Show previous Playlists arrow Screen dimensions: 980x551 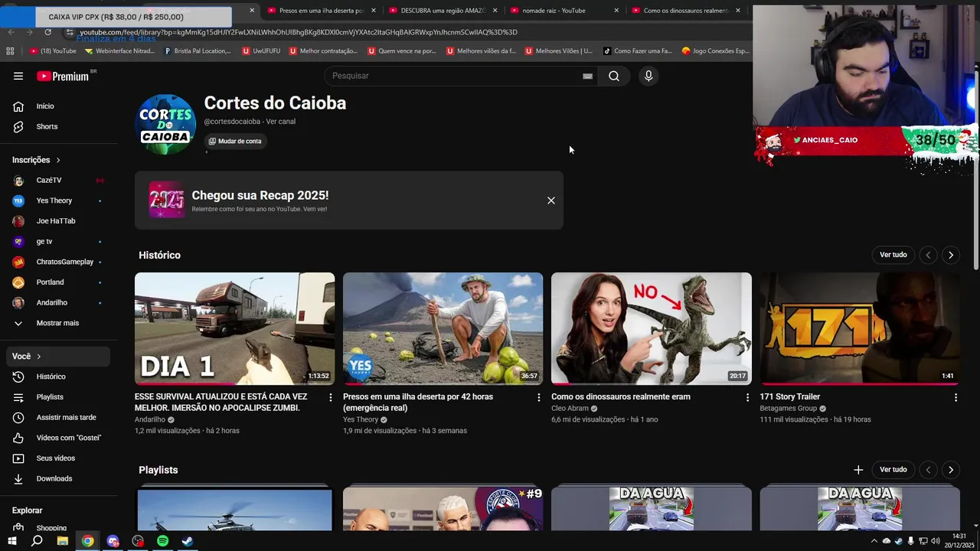(928, 470)
